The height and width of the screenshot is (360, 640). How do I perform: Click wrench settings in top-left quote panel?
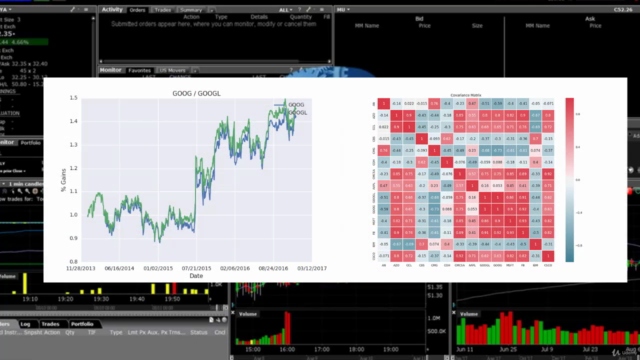(73, 9)
